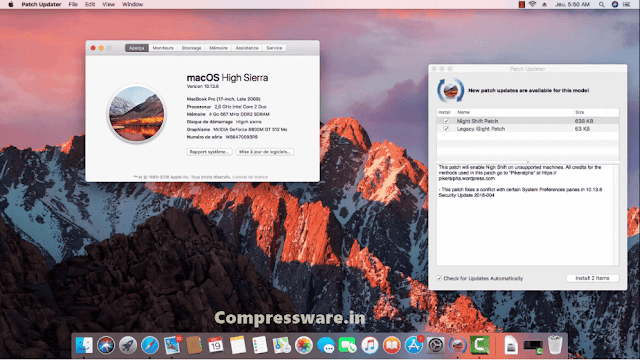
Task: Switch to Stockage tab
Action: [x=191, y=48]
